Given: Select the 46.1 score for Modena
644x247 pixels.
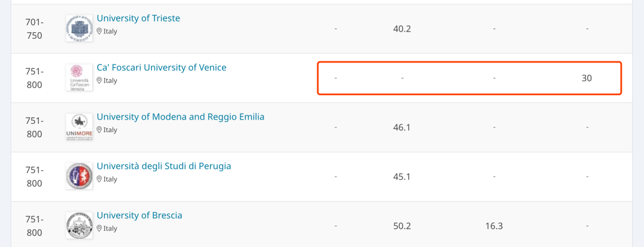Looking at the screenshot, I should pos(402,127).
